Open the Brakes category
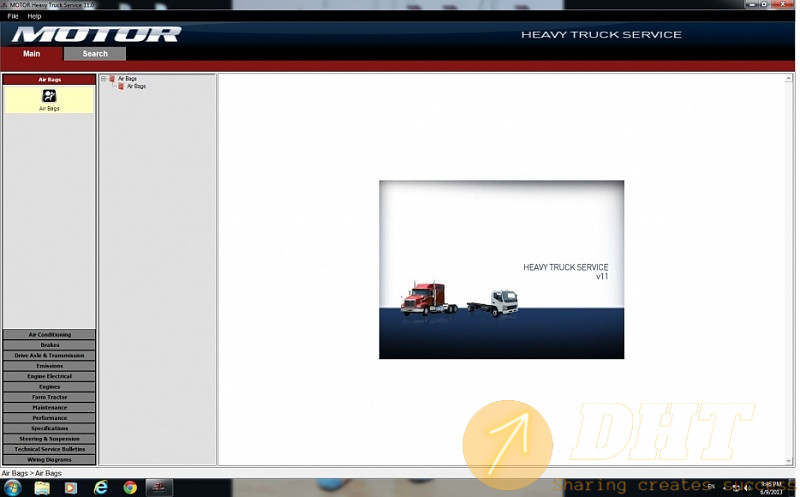 [49, 345]
